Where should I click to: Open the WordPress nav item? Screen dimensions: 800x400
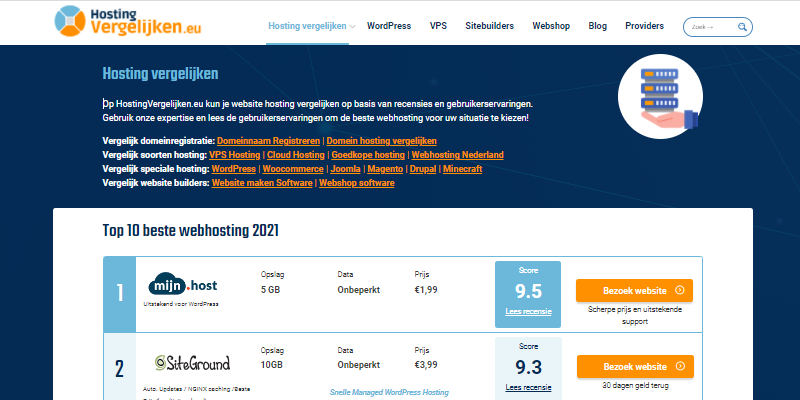click(389, 26)
